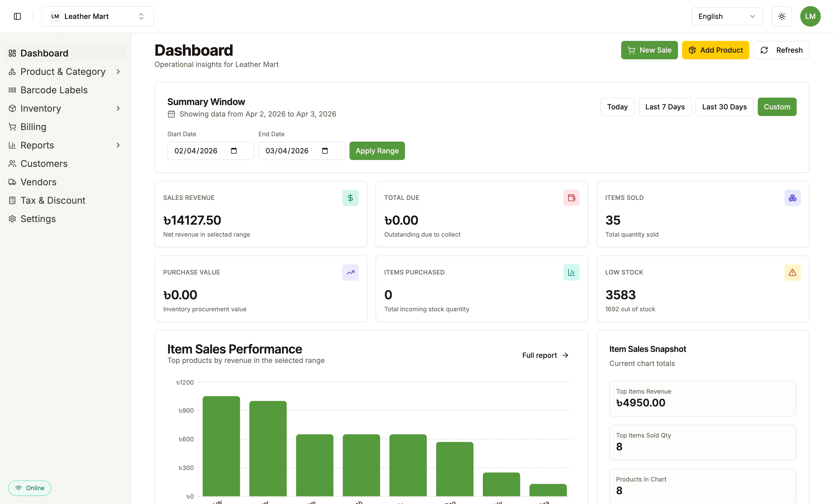Open Barcode Labels from the sidebar

54,90
